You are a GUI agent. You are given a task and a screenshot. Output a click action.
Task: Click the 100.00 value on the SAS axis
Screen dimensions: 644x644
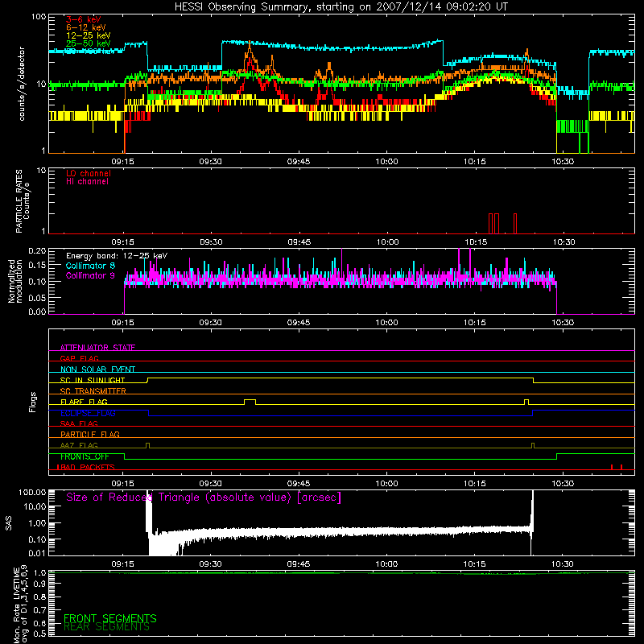pos(32,492)
